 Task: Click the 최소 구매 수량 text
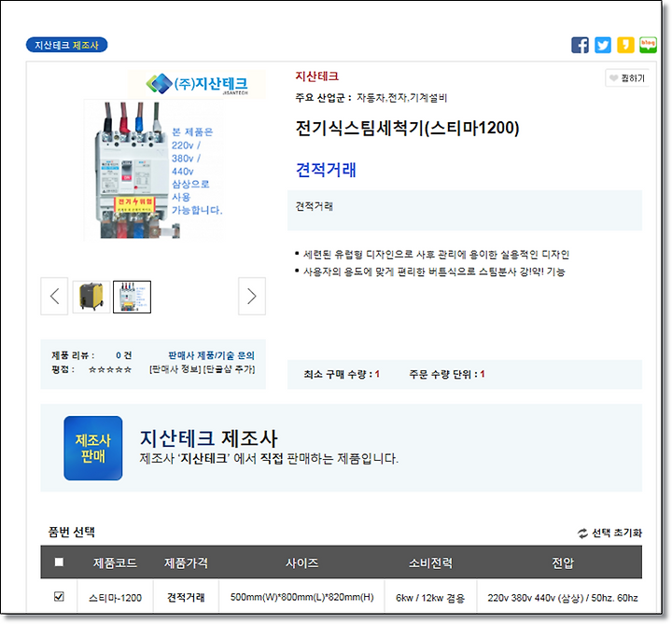click(342, 374)
